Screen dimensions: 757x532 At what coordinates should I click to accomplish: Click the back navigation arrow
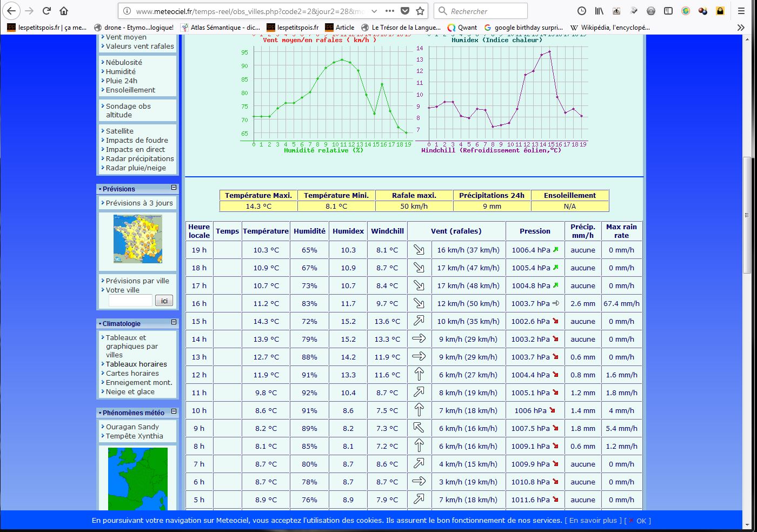coord(12,11)
